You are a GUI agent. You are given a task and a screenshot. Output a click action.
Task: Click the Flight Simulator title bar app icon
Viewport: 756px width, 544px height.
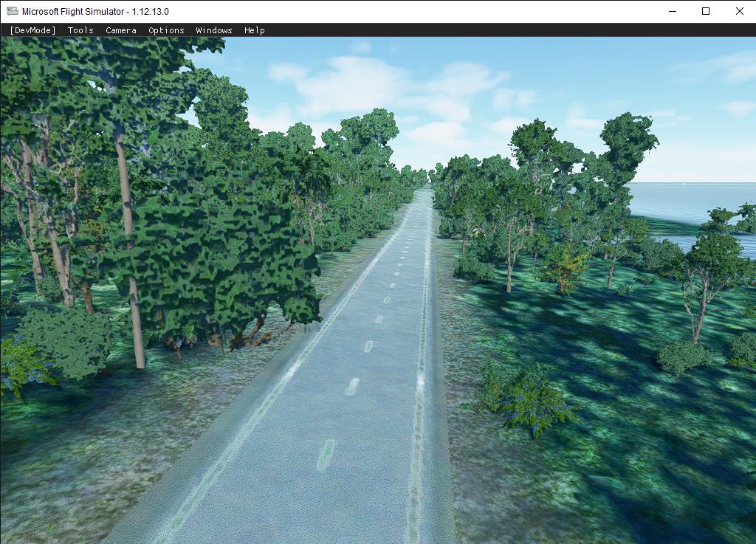click(12, 11)
